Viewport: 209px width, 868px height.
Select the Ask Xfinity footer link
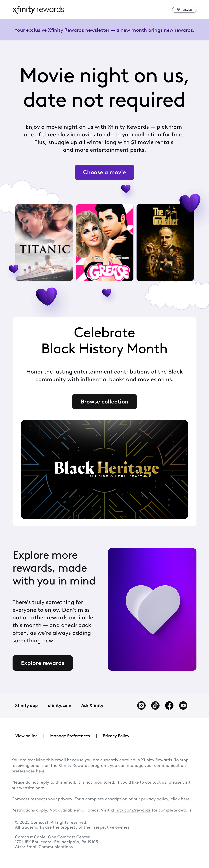pos(92,705)
